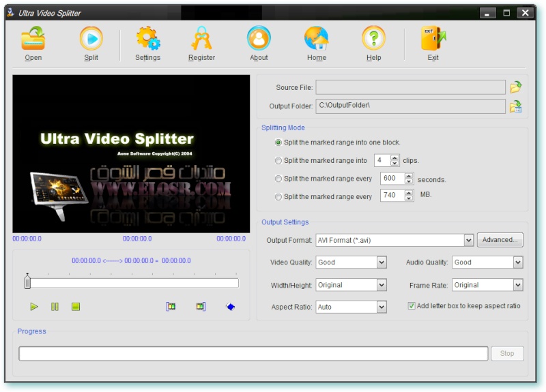546x392 pixels.
Task: Click the blue diamond marker icon
Action: pyautogui.click(x=230, y=306)
